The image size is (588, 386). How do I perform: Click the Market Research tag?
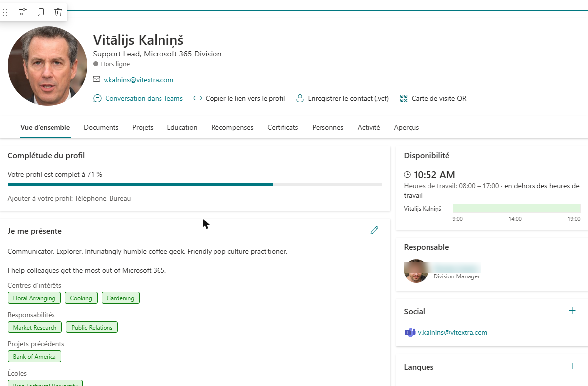pyautogui.click(x=35, y=327)
